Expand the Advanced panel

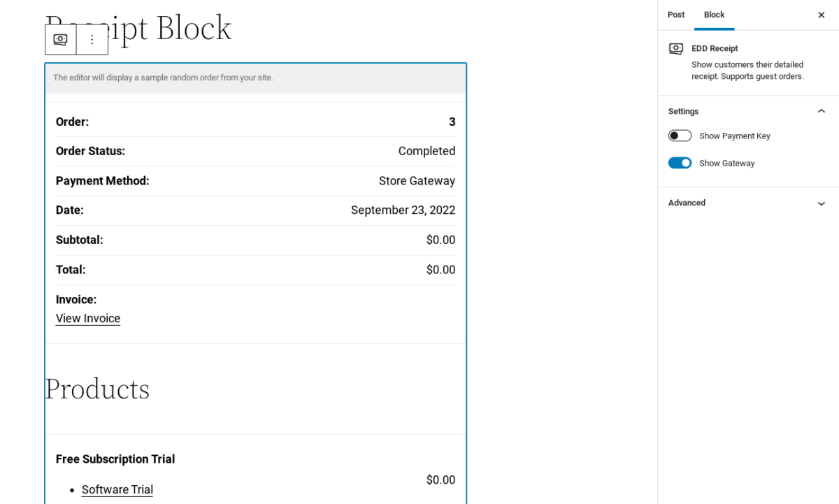(821, 203)
